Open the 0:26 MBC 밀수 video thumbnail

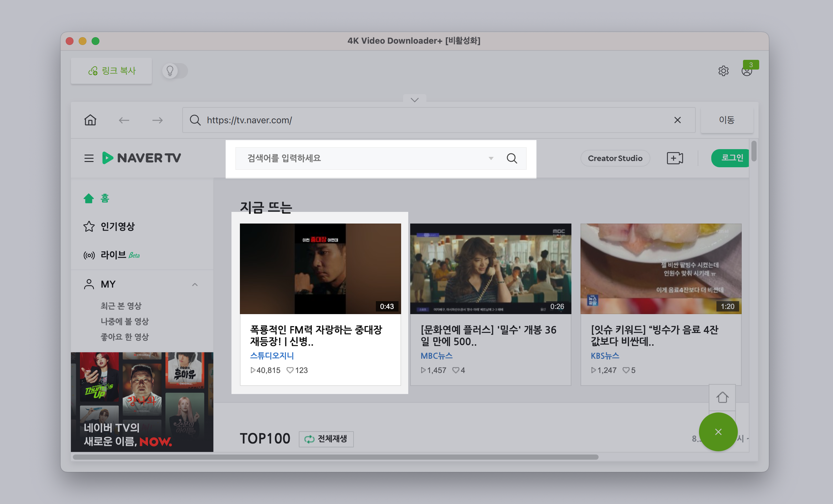490,268
